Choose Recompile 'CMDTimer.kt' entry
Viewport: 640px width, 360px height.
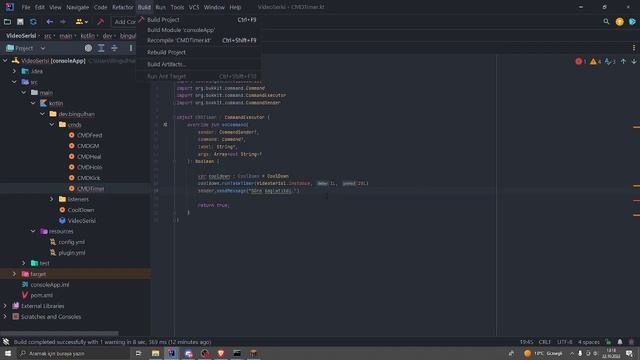(x=199, y=40)
